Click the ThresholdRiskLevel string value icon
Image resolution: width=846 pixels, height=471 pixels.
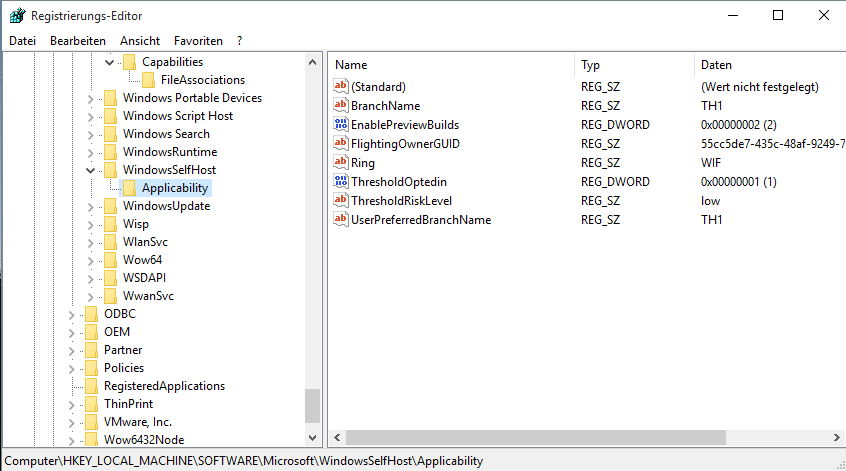pyautogui.click(x=341, y=200)
